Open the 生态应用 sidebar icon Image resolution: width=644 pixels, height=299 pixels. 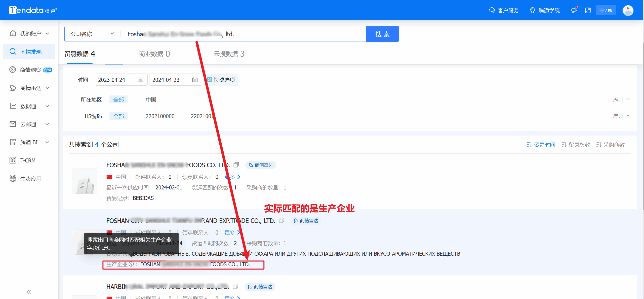13,178
